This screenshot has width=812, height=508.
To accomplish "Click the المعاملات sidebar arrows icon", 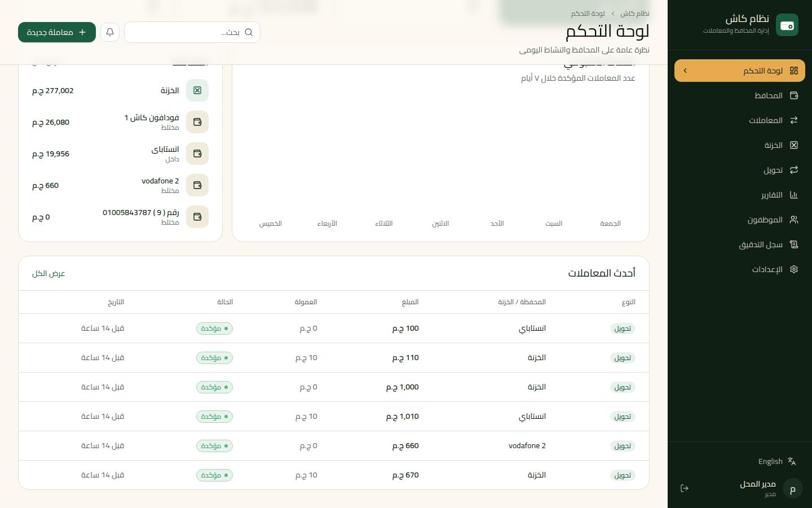I will (x=794, y=120).
